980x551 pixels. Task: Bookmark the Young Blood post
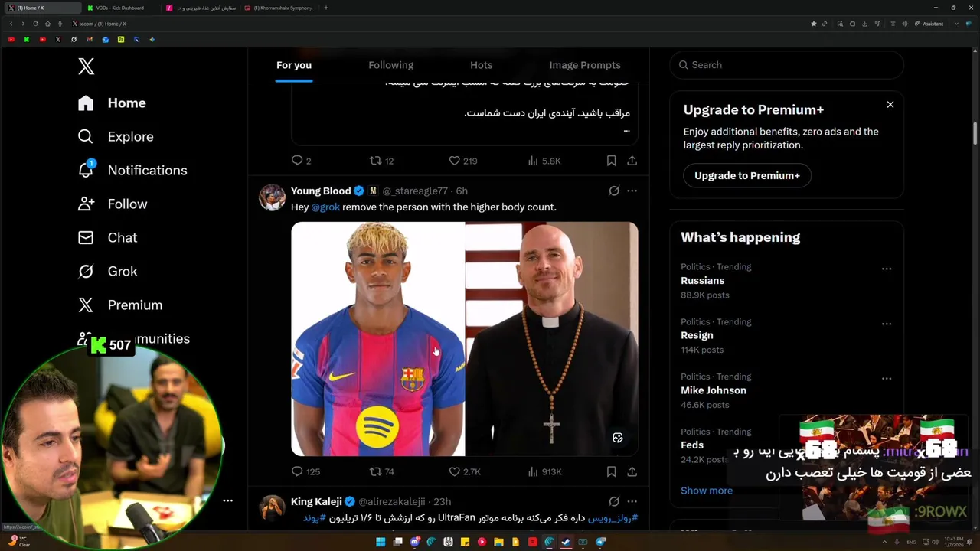coord(611,471)
